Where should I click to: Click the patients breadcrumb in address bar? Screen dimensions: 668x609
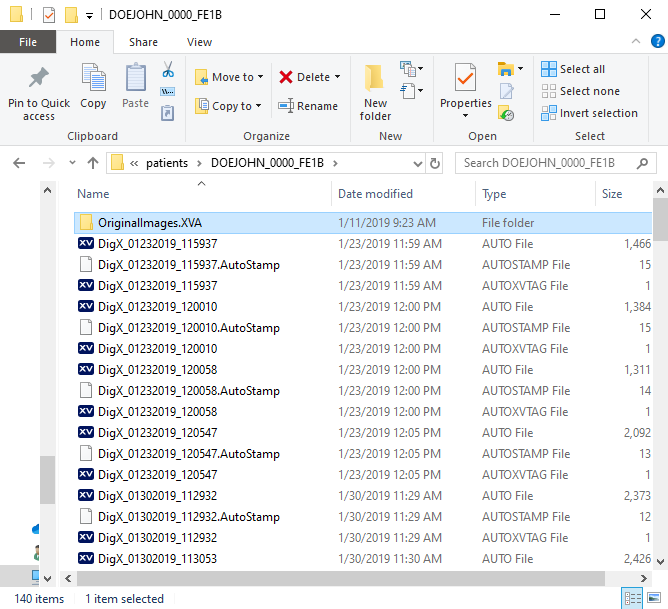pos(167,163)
